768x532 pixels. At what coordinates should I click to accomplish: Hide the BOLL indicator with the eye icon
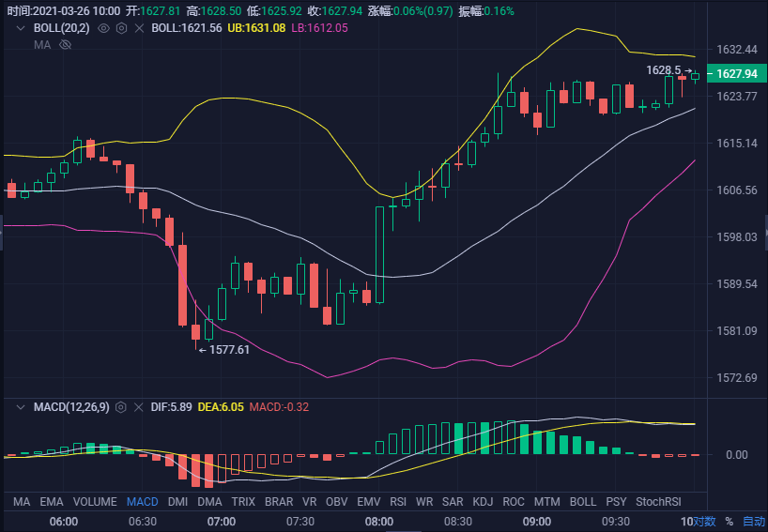tap(103, 28)
